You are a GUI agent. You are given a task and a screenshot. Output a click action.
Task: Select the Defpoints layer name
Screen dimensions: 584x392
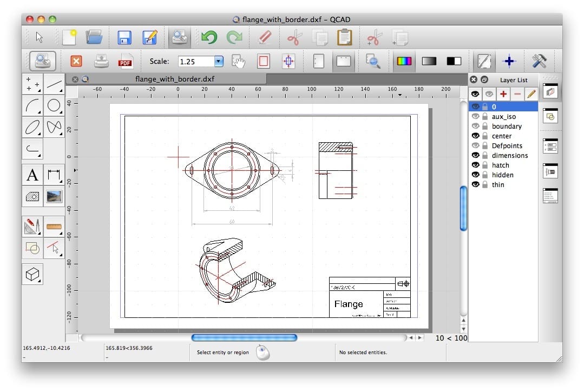pos(507,146)
